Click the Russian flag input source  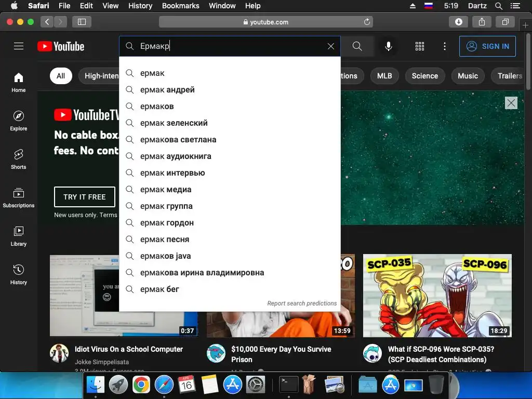pyautogui.click(x=429, y=6)
